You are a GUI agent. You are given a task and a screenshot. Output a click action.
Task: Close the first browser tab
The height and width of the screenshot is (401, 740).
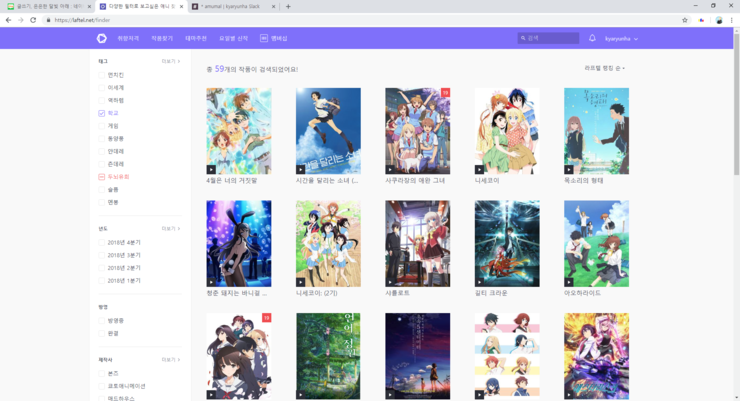click(89, 7)
